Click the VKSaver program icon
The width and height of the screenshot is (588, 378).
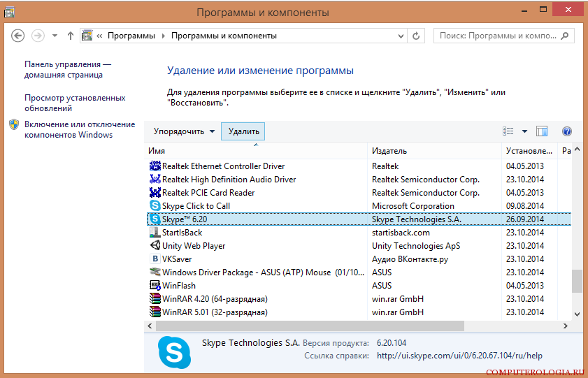click(155, 259)
